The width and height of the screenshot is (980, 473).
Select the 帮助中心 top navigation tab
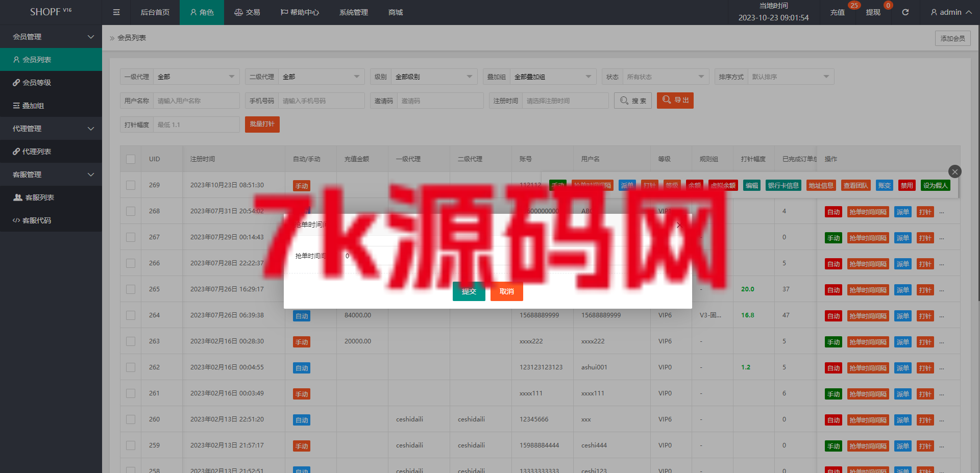(x=300, y=12)
